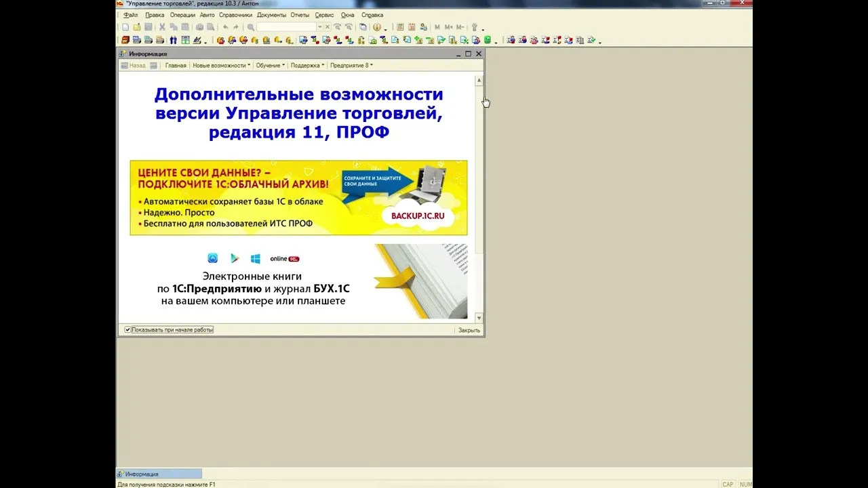Click the Закрыть button

tap(469, 330)
